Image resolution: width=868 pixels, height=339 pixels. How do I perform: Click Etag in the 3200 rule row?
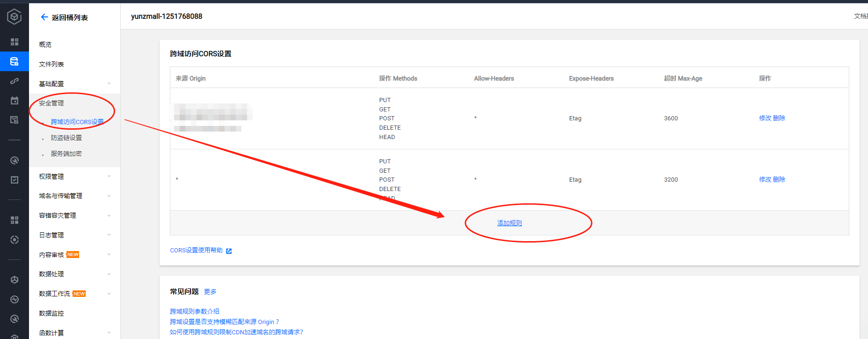(x=575, y=180)
